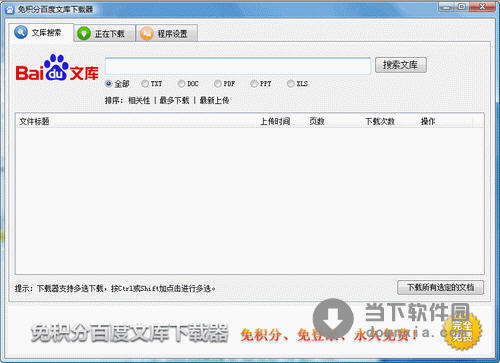The image size is (500, 363).
Task: Click the 搜索文库 button
Action: point(401,65)
